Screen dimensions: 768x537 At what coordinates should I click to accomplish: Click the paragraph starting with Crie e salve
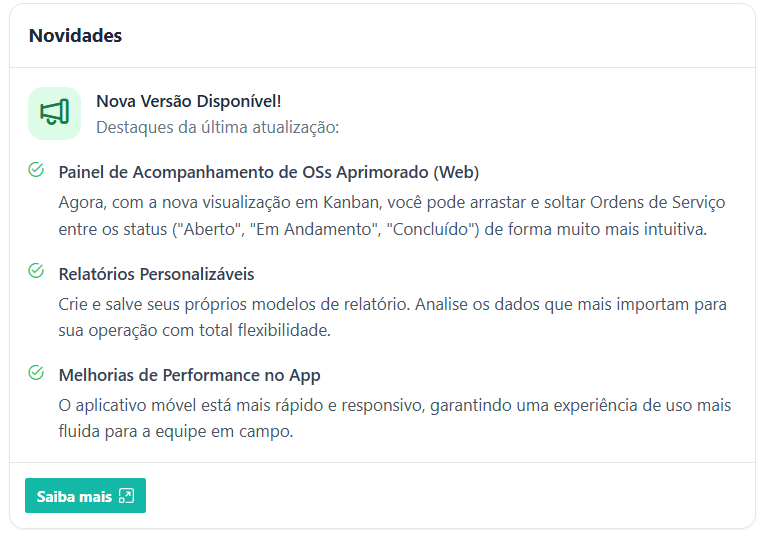click(392, 316)
